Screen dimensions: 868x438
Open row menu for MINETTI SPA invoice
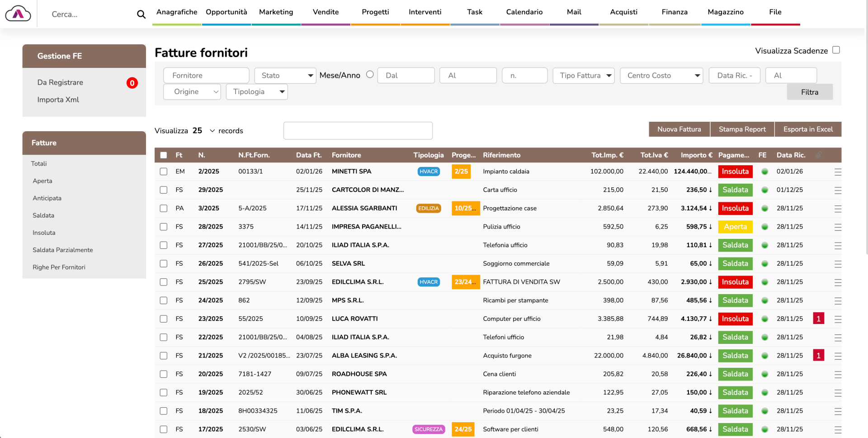pyautogui.click(x=838, y=172)
